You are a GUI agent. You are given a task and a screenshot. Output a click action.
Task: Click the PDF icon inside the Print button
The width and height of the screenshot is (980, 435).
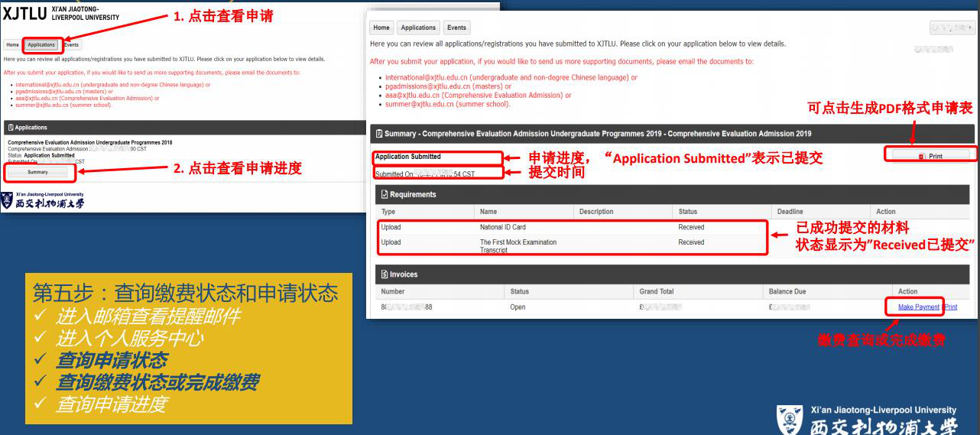point(921,156)
